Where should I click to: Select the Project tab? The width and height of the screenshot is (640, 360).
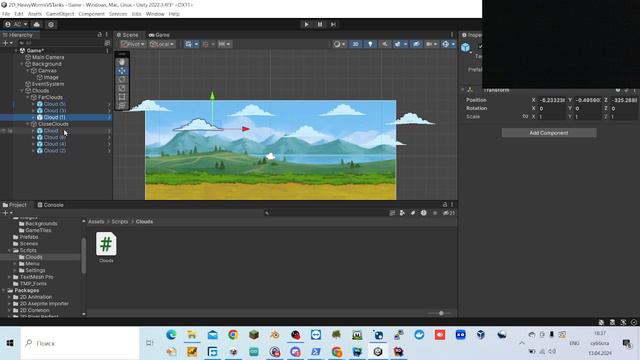[14, 205]
